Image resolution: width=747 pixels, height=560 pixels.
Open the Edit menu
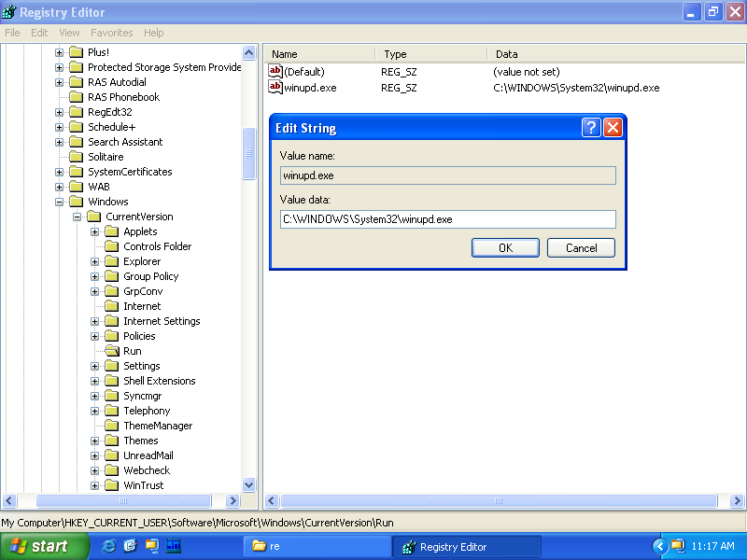click(39, 33)
